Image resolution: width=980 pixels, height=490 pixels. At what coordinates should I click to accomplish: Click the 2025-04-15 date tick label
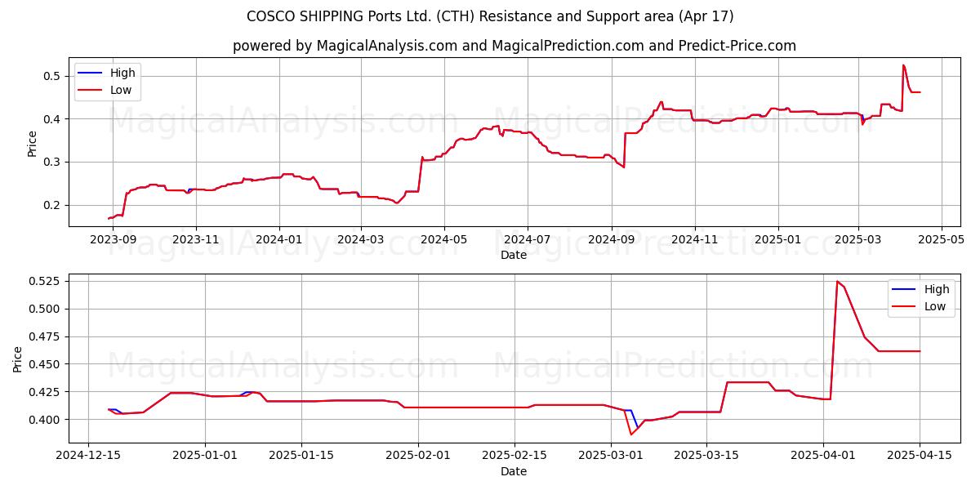920,457
